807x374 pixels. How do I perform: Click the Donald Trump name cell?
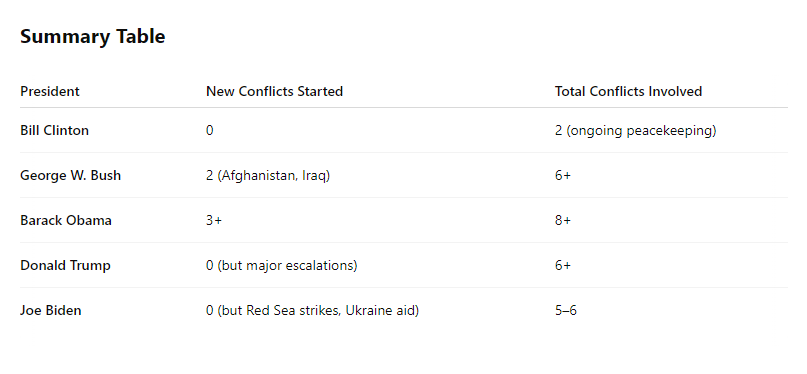click(65, 265)
